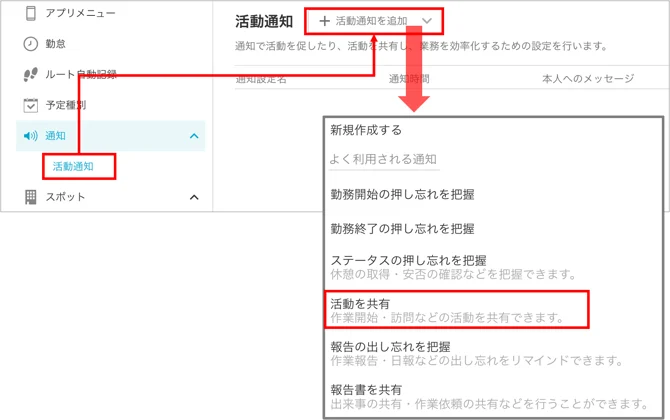The width and height of the screenshot is (670, 420).
Task: Click the footprints icon for ルート自動記録
Action: click(30, 74)
